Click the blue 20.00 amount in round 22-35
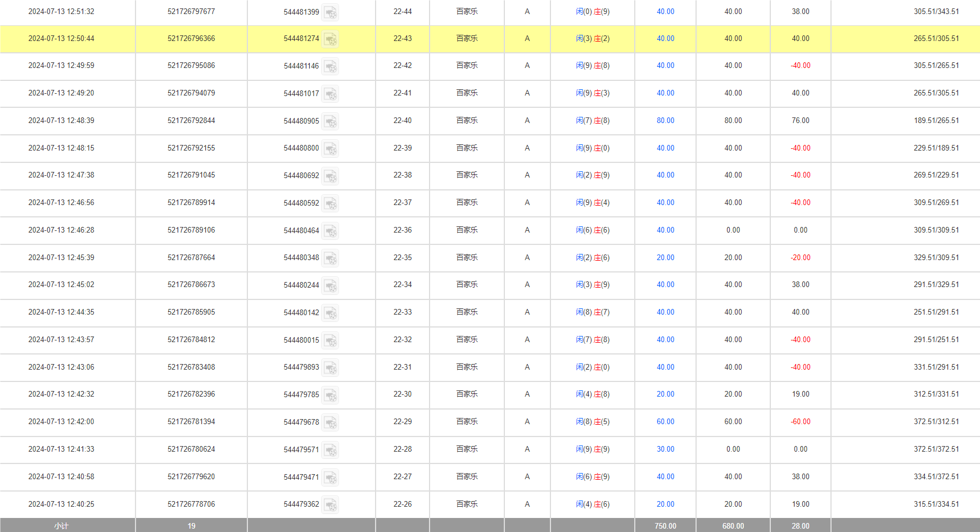 pyautogui.click(x=665, y=258)
